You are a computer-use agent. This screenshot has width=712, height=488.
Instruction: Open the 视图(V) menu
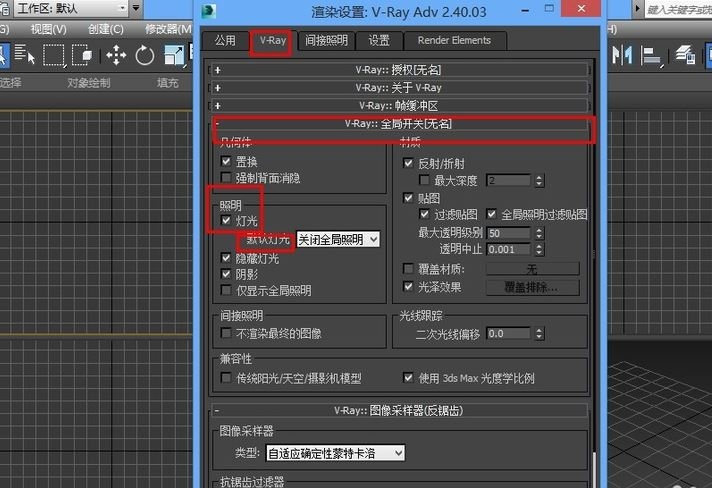[x=49, y=29]
